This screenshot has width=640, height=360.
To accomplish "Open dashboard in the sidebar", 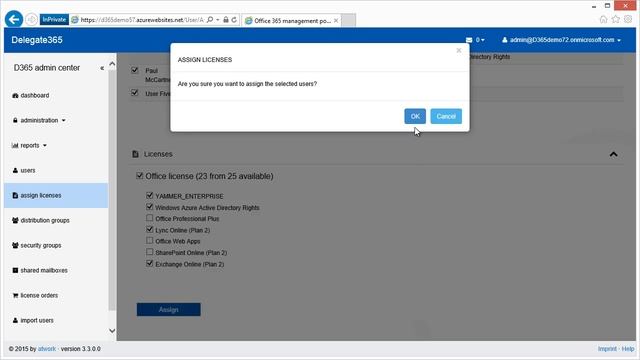I will click(35, 95).
